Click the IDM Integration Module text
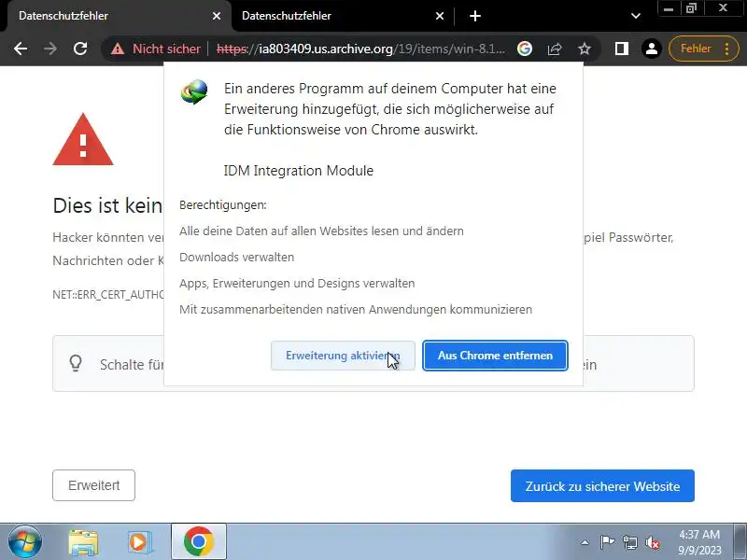The height and width of the screenshot is (560, 747). [x=299, y=171]
